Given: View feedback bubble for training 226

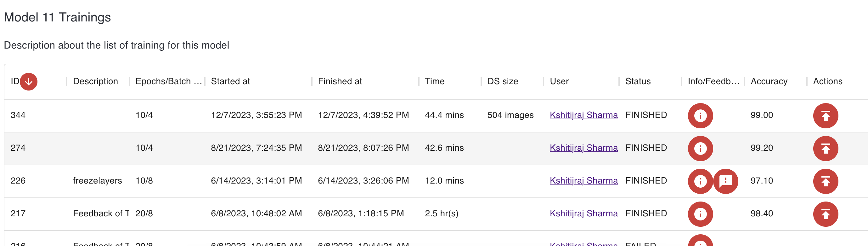Looking at the screenshot, I should (725, 181).
